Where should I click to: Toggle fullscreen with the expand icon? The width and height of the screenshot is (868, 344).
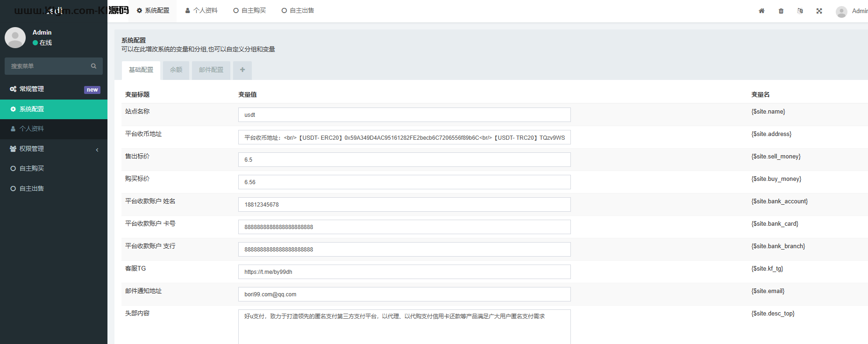pyautogui.click(x=819, y=11)
